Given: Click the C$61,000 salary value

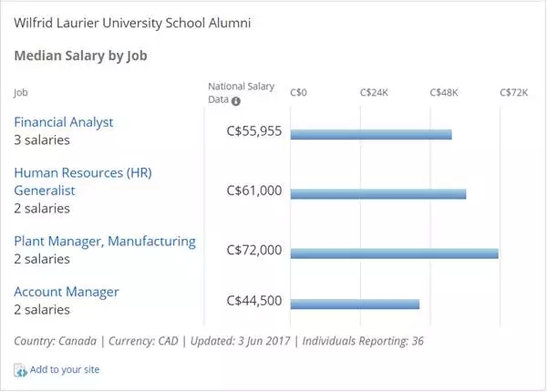Looking at the screenshot, I should [x=253, y=191].
